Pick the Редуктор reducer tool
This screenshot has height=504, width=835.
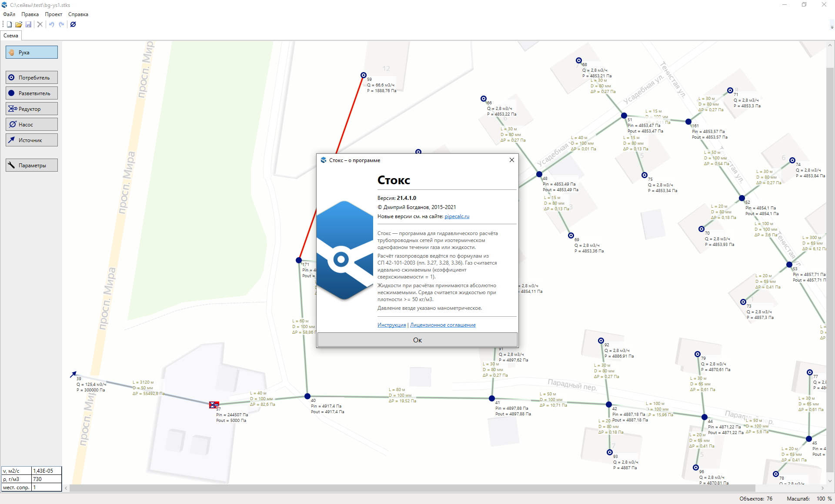31,109
